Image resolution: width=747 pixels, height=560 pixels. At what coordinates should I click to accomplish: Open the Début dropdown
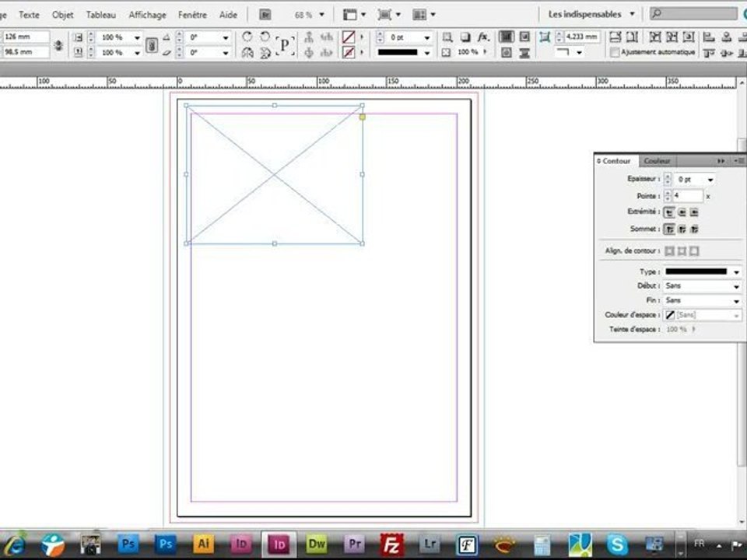pyautogui.click(x=736, y=286)
